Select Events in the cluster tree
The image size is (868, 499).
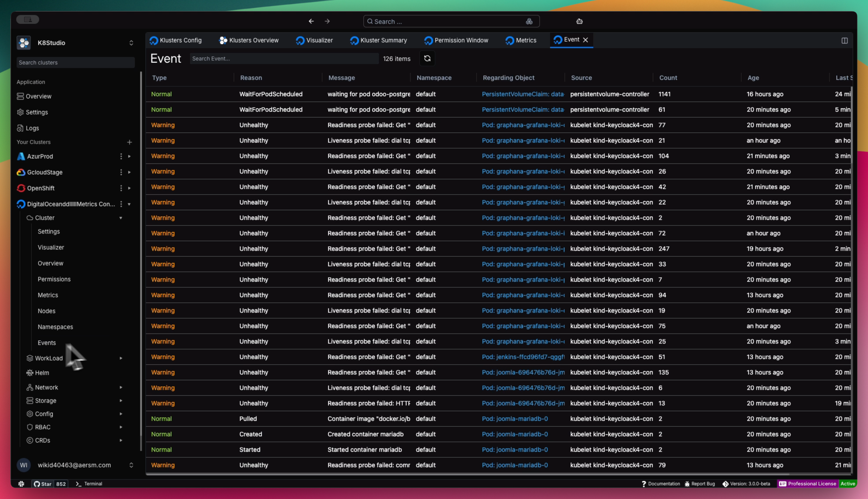(47, 342)
